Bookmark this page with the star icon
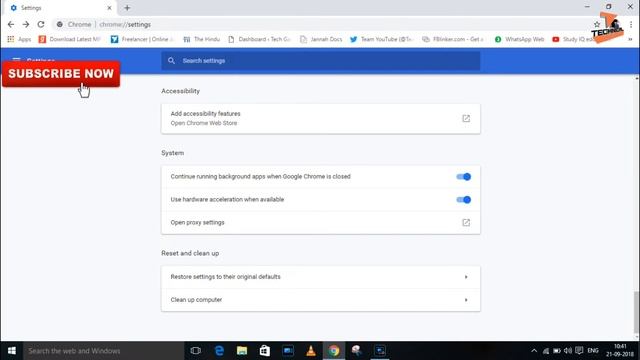The height and width of the screenshot is (360, 640). click(x=597, y=24)
